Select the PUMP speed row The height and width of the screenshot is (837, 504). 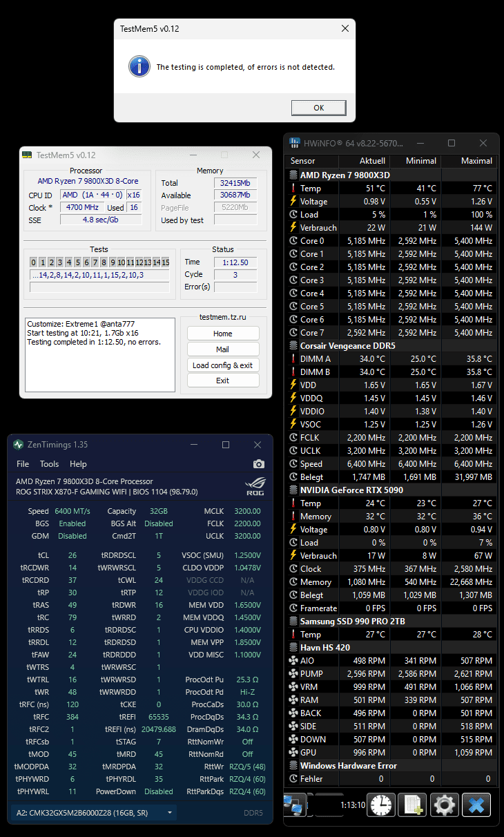[391, 673]
